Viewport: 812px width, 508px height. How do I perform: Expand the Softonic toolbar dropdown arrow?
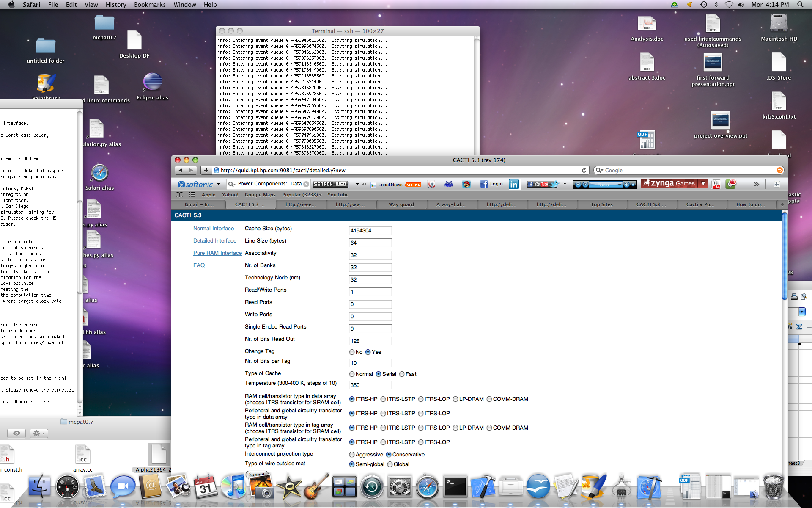pos(219,184)
